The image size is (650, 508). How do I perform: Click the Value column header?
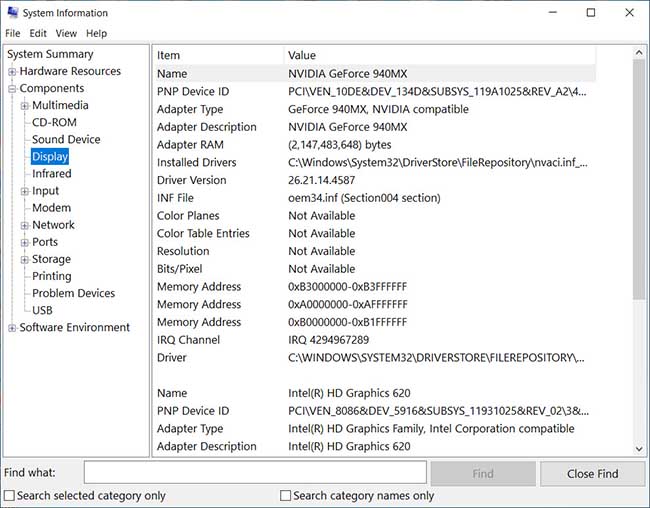[x=440, y=55]
